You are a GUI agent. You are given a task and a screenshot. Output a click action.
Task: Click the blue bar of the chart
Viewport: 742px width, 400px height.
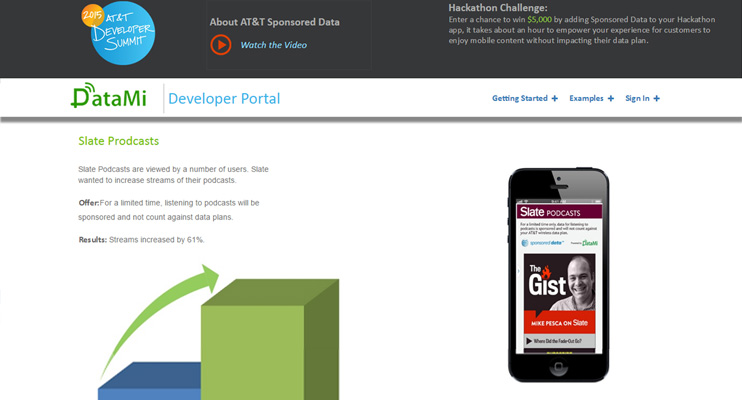click(x=149, y=381)
